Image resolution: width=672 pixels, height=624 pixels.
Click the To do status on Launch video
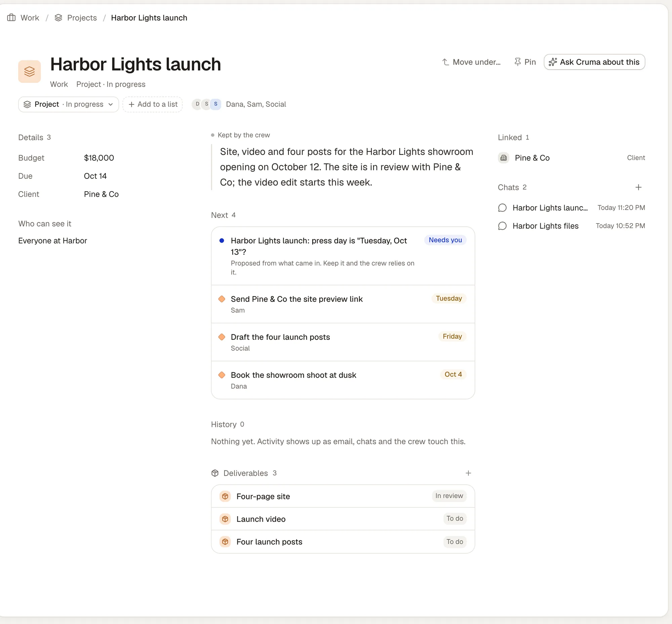[x=455, y=518]
